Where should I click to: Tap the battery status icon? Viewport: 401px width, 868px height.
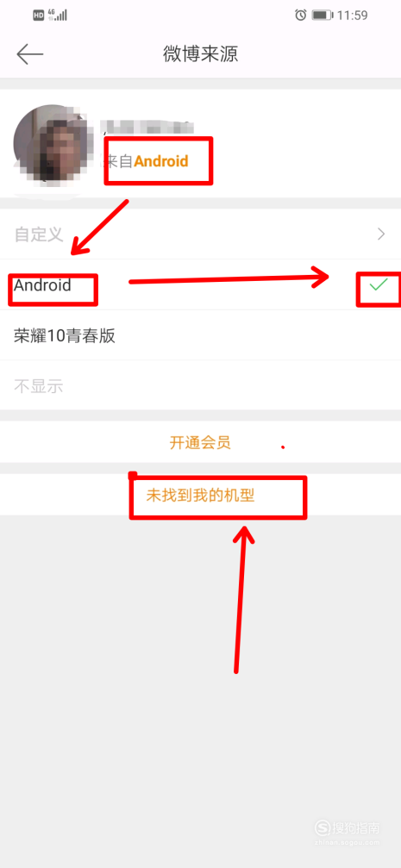(322, 15)
